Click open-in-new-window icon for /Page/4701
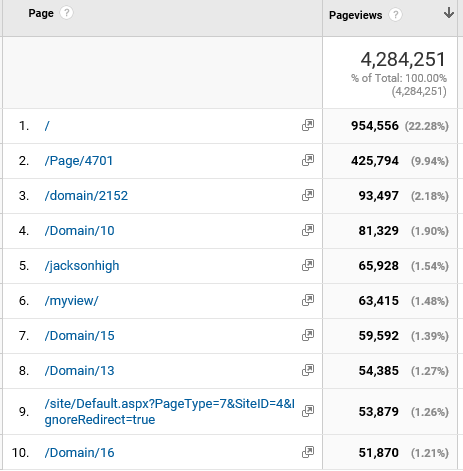This screenshot has width=463, height=471. [308, 160]
